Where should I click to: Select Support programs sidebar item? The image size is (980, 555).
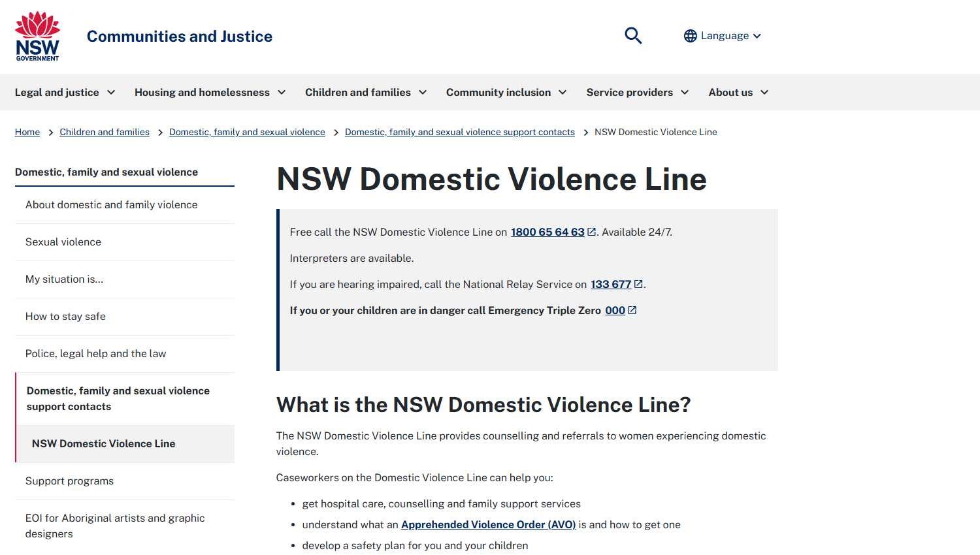125,481
